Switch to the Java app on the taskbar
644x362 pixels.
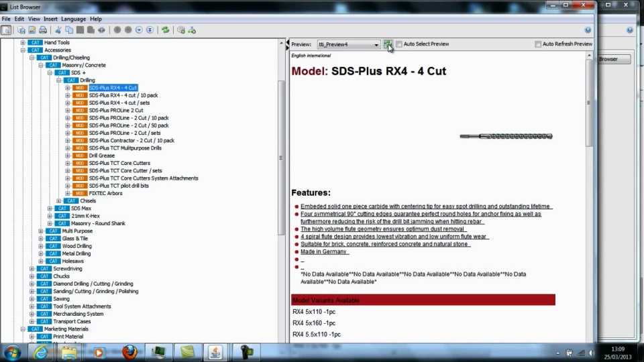[215, 353]
